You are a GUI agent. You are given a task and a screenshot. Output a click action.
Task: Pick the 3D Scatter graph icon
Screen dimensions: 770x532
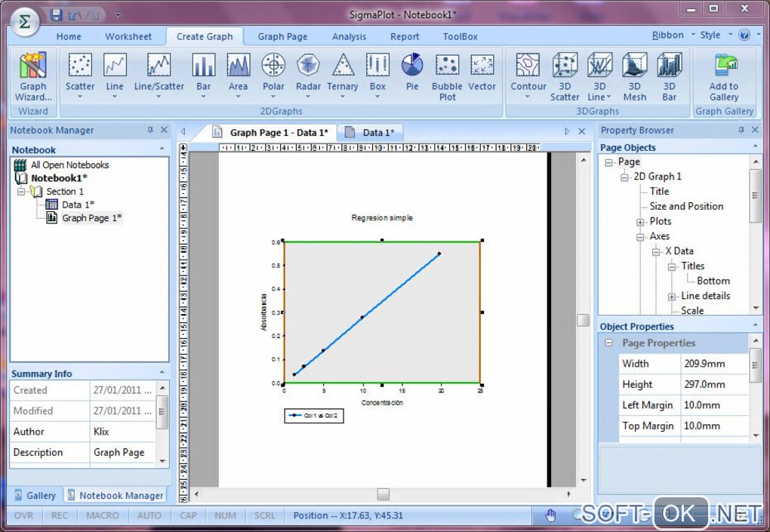565,76
